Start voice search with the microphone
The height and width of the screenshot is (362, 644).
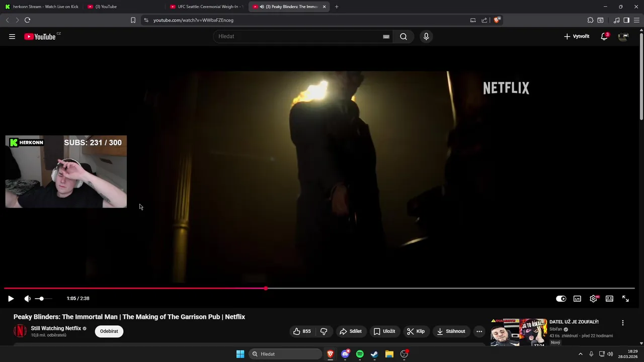(426, 36)
